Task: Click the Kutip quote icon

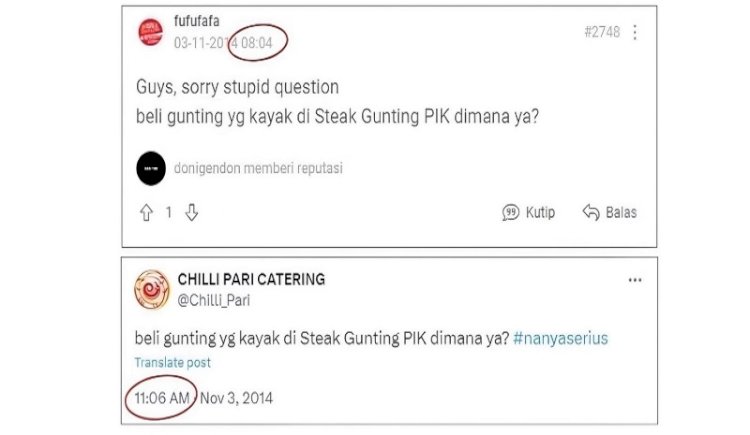Action: click(510, 212)
